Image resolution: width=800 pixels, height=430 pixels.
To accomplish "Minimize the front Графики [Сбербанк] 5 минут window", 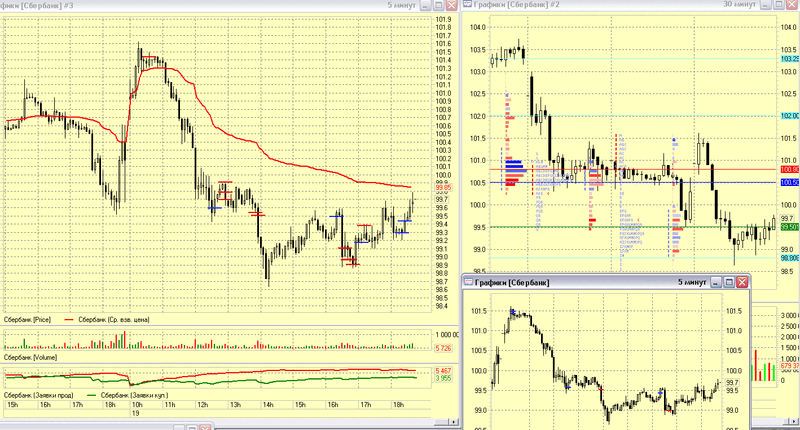I will coord(716,282).
